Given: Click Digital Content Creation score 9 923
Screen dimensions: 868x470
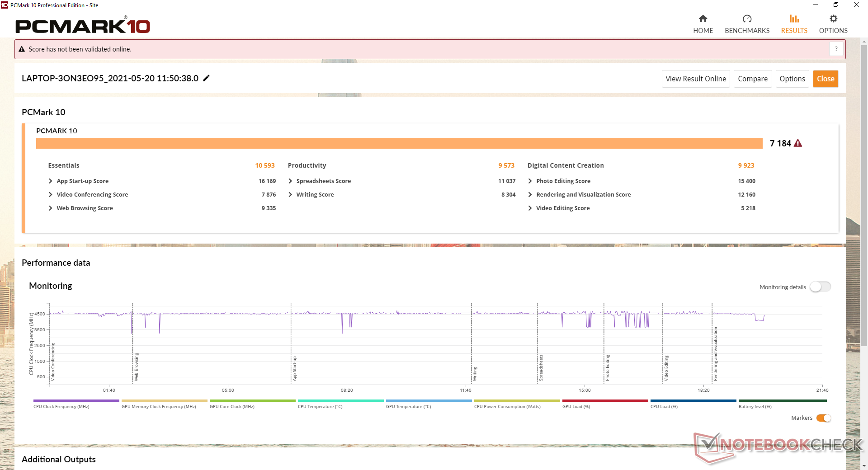Looking at the screenshot, I should pyautogui.click(x=746, y=165).
